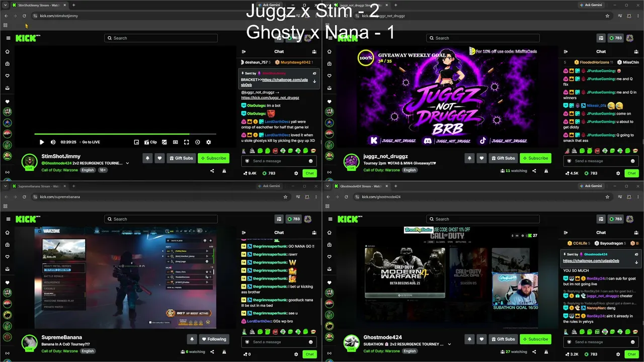Screen dimensions: 644x362
Task: Report the StimShotJimmy stream
Action: 224,171
